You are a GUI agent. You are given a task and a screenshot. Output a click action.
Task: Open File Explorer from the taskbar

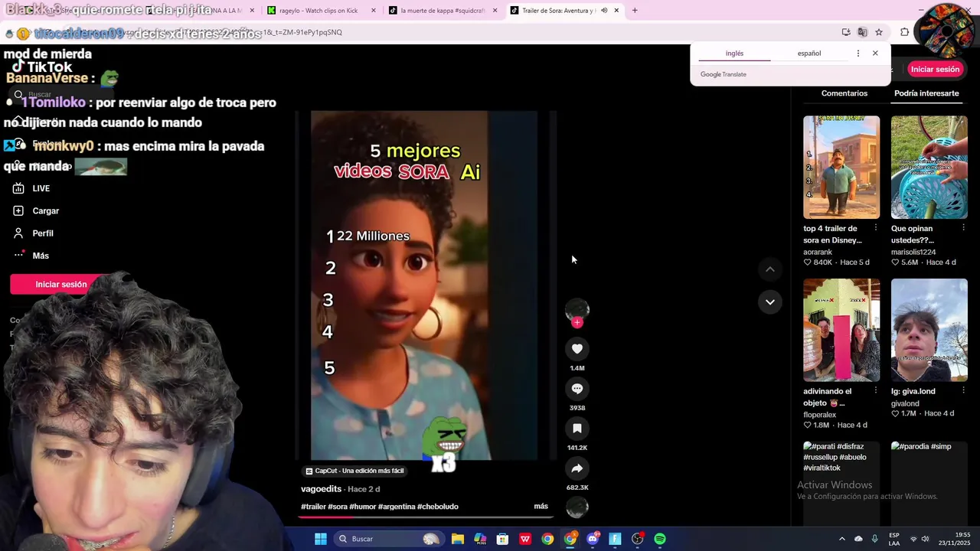tap(458, 539)
